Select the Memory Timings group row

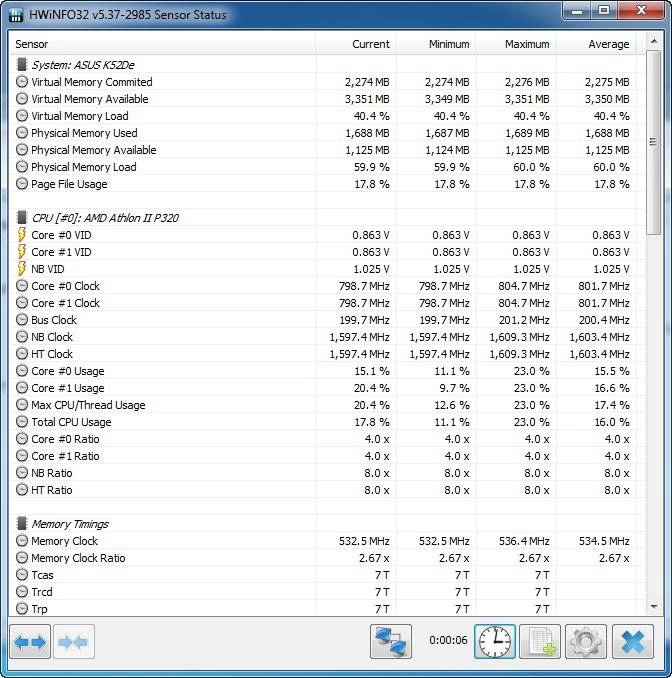pos(326,524)
